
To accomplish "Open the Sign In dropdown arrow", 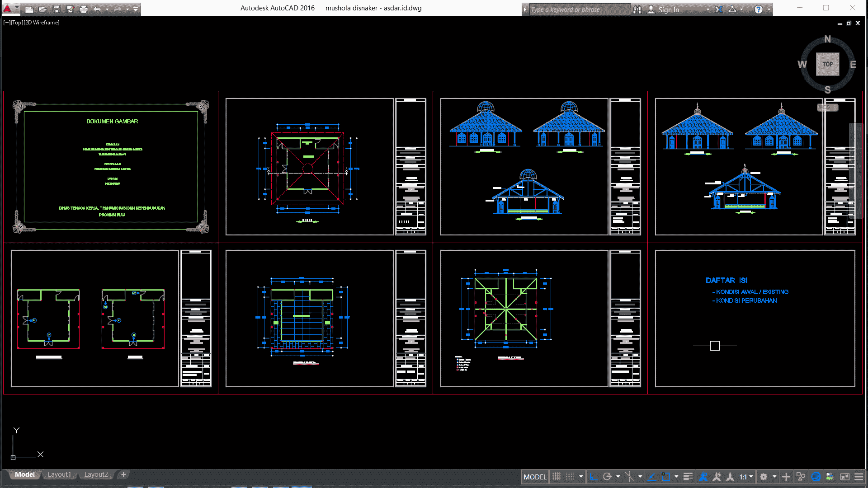I will click(708, 9).
